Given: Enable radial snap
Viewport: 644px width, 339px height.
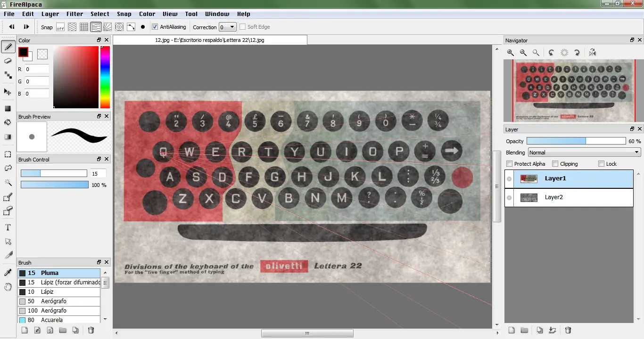Looking at the screenshot, I should point(107,27).
